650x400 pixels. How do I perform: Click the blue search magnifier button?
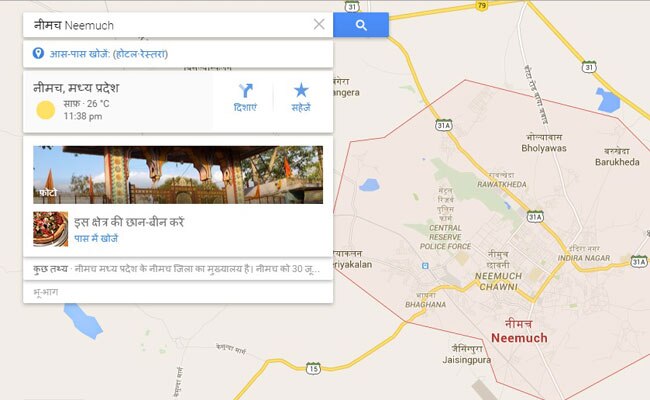[x=361, y=25]
